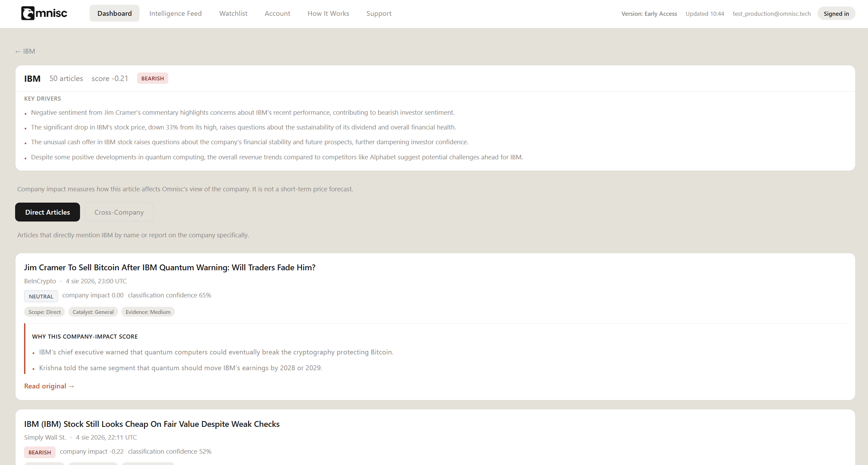
Task: Go to Intelligence Feed
Action: click(175, 13)
